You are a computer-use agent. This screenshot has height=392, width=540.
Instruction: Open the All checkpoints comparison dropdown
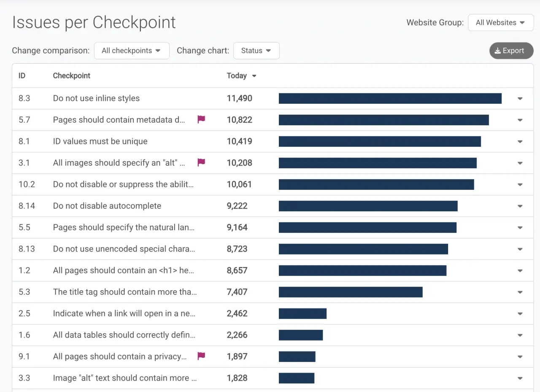132,51
